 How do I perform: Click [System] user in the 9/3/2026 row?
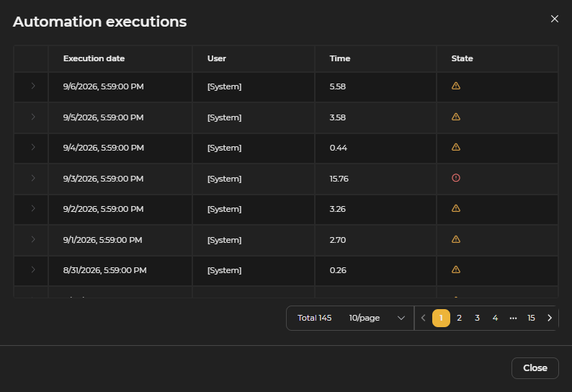pyautogui.click(x=224, y=179)
